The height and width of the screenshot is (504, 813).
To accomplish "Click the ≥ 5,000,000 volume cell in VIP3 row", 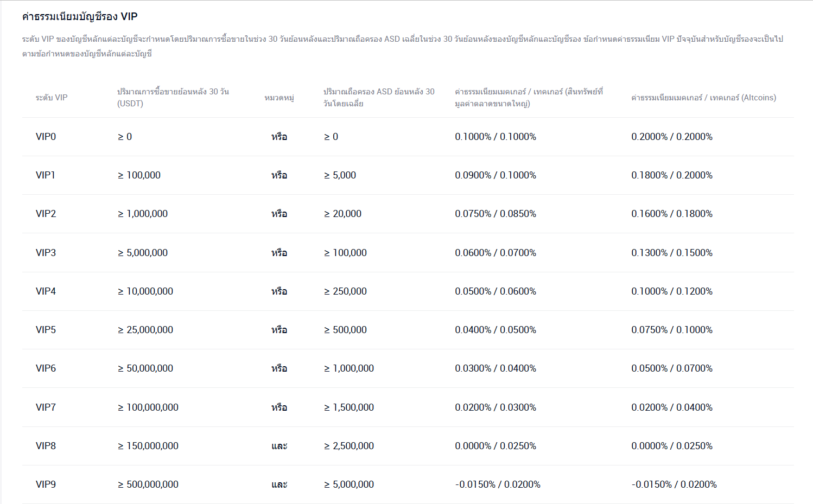I will [143, 253].
